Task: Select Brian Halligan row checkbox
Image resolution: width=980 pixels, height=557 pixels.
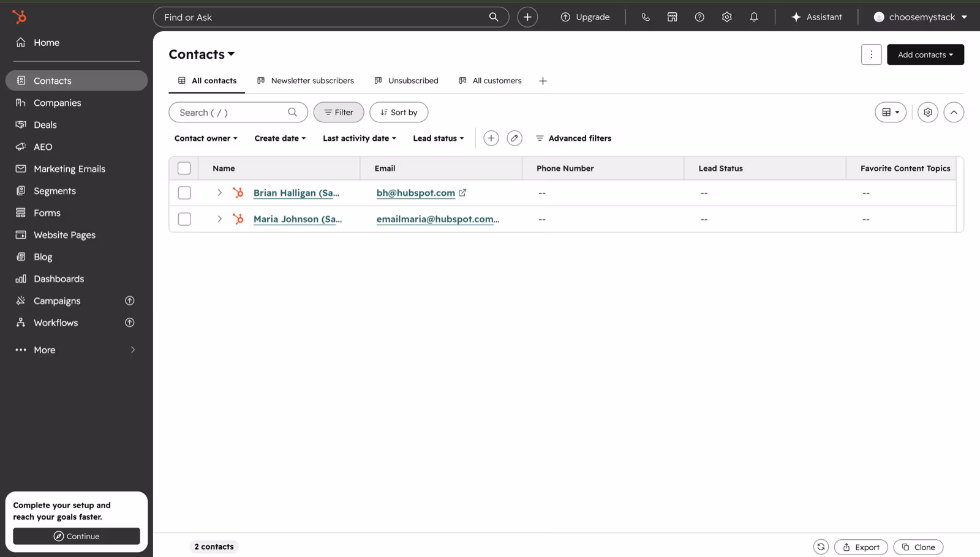Action: coord(184,193)
